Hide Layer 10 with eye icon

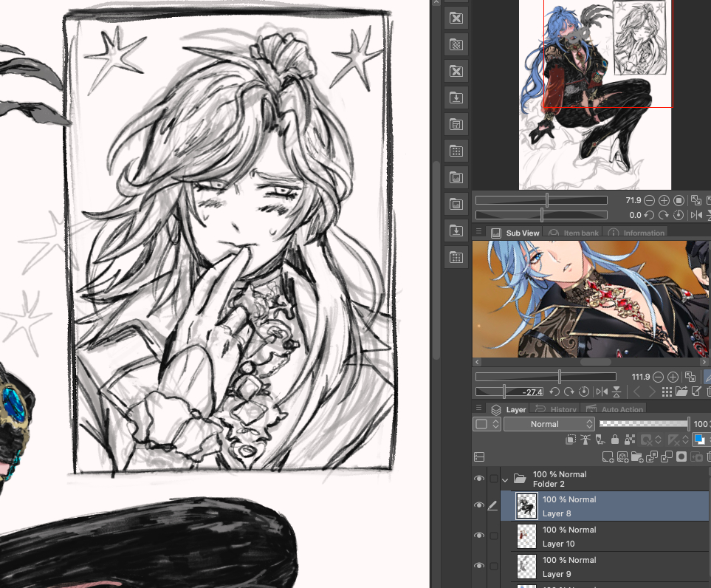(x=479, y=536)
